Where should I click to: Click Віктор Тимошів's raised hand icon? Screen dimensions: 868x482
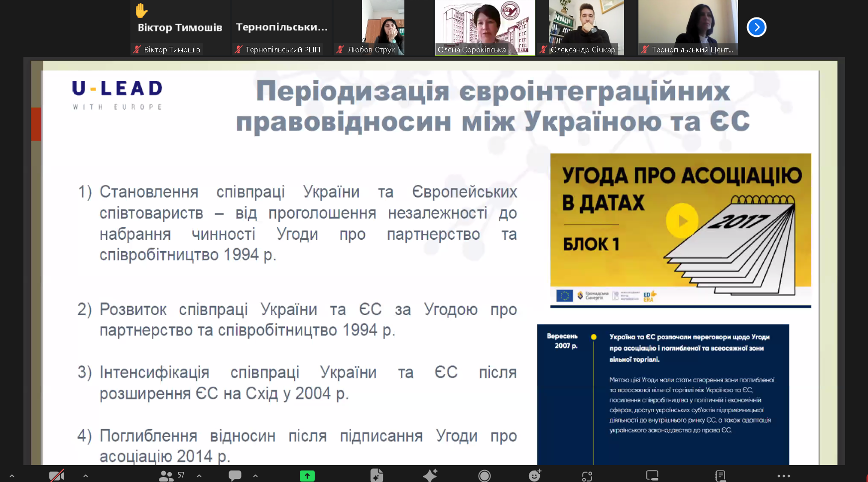pyautogui.click(x=142, y=10)
